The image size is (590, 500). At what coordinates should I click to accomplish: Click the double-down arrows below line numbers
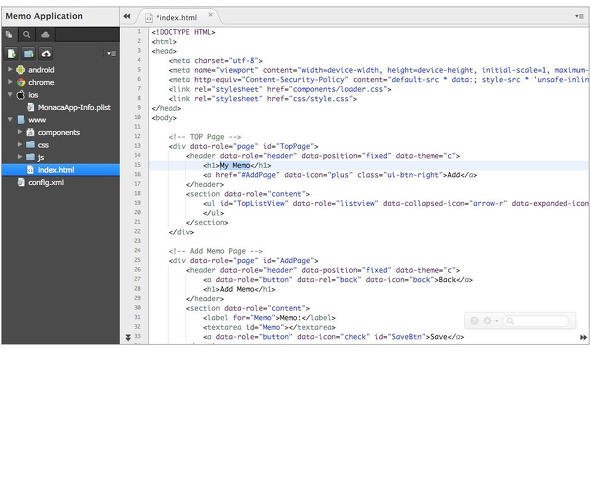tap(128, 337)
